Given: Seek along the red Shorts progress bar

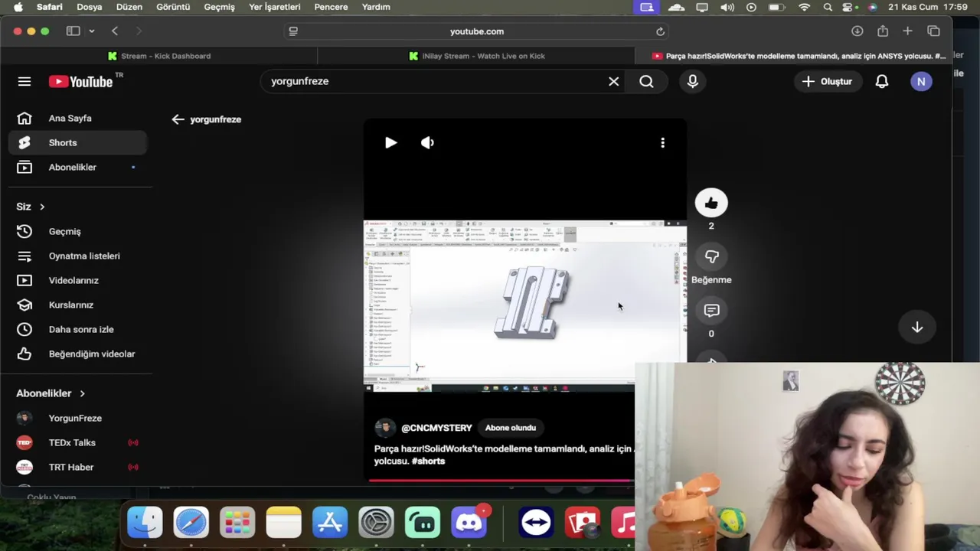Looking at the screenshot, I should (x=501, y=481).
